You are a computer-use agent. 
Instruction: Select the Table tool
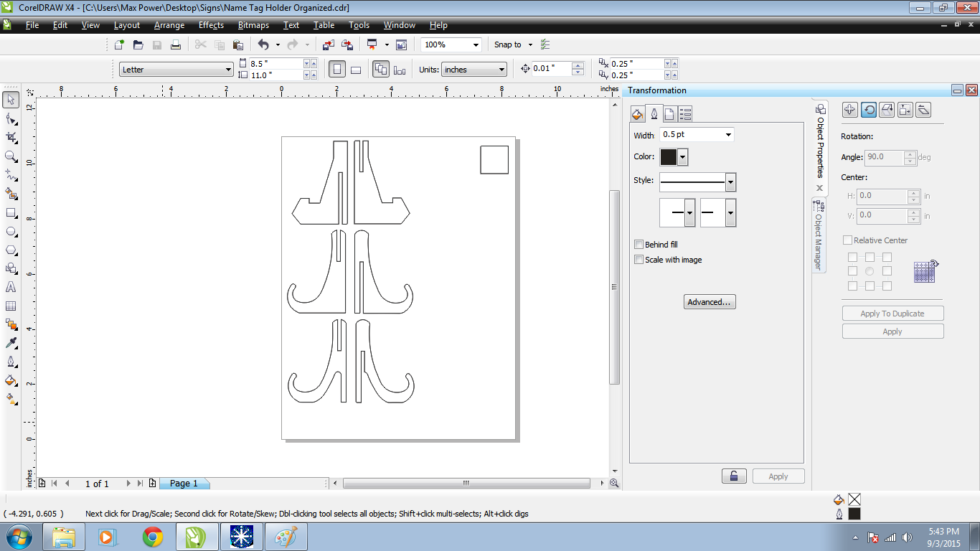point(11,306)
